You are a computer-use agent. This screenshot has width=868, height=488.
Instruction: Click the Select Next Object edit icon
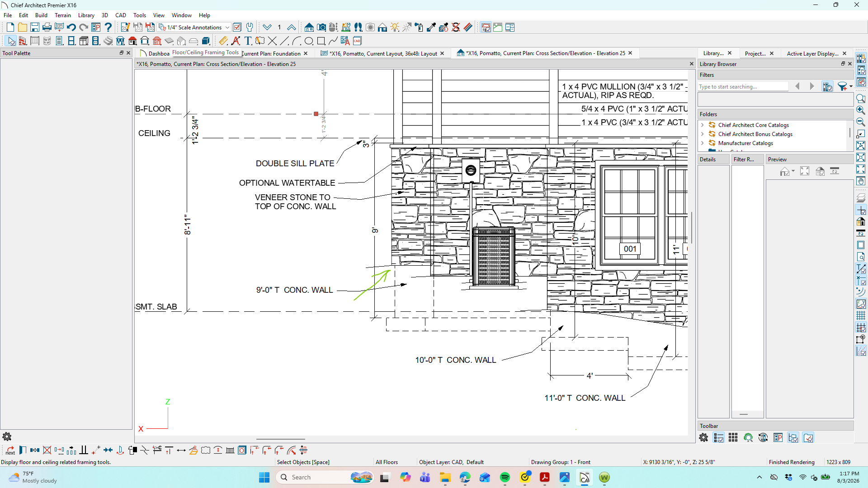click(x=10, y=450)
